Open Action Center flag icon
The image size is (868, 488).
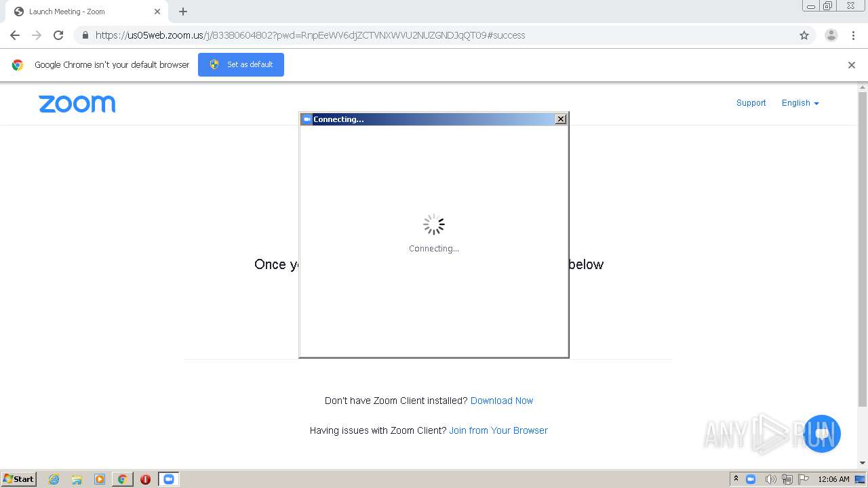804,479
